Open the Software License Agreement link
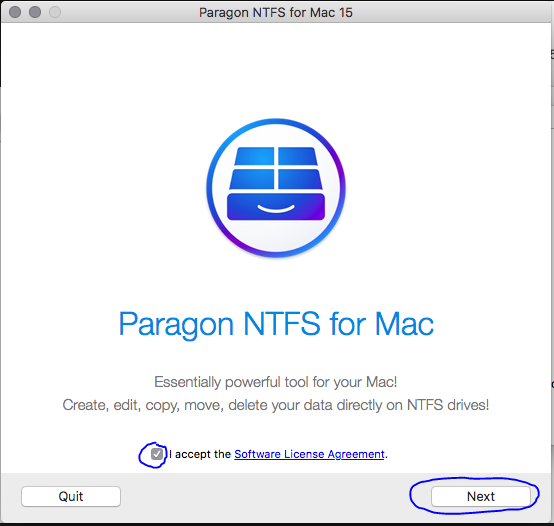The width and height of the screenshot is (554, 526). [x=309, y=454]
